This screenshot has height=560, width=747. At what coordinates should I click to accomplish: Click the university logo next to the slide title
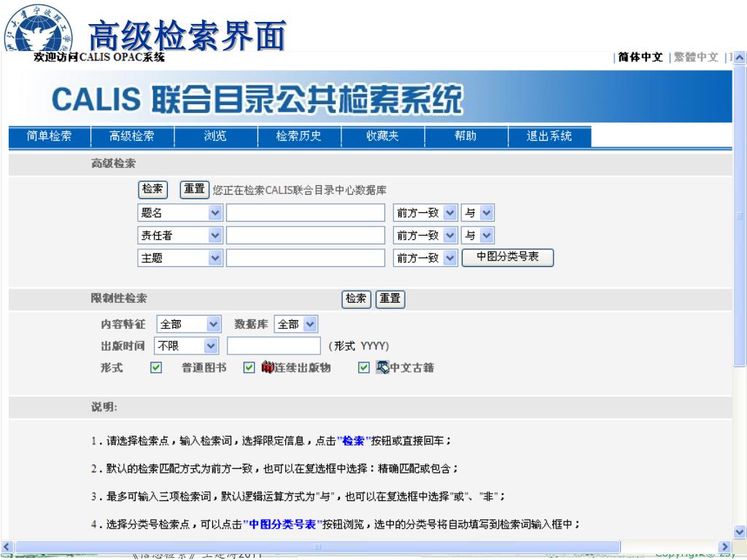[39, 28]
